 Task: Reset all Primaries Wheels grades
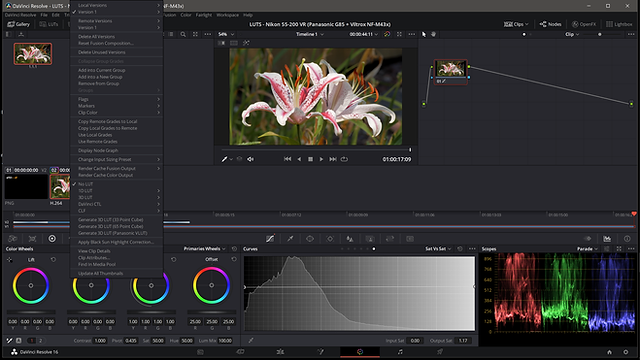[234, 249]
